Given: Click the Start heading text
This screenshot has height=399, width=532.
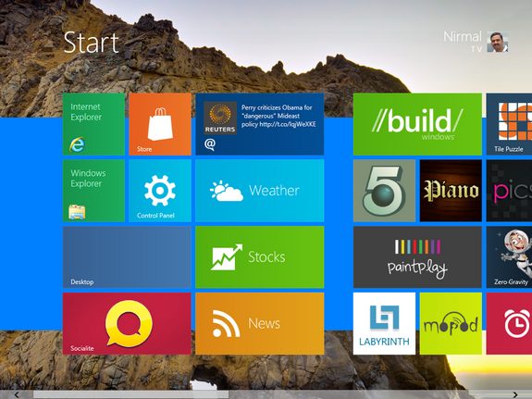Looking at the screenshot, I should (92, 43).
